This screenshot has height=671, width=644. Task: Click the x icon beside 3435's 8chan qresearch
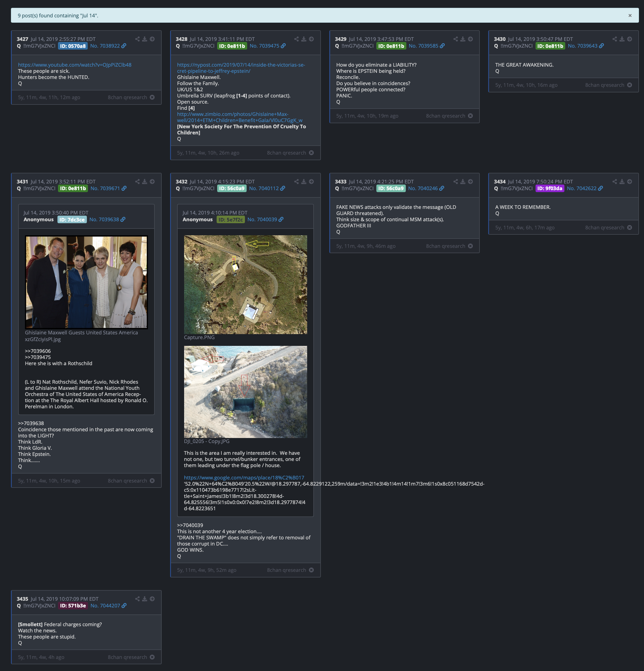152,657
